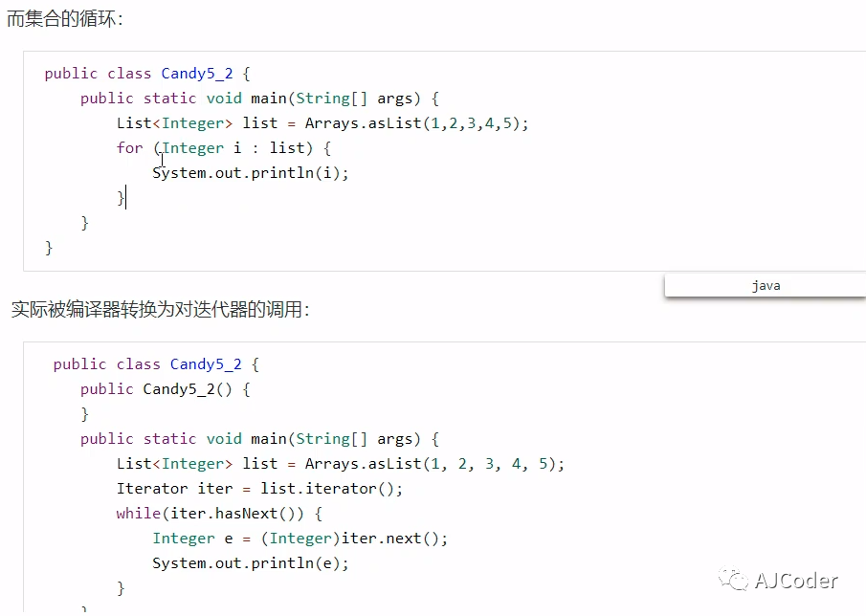Open the java language selector on code block

[x=766, y=285]
